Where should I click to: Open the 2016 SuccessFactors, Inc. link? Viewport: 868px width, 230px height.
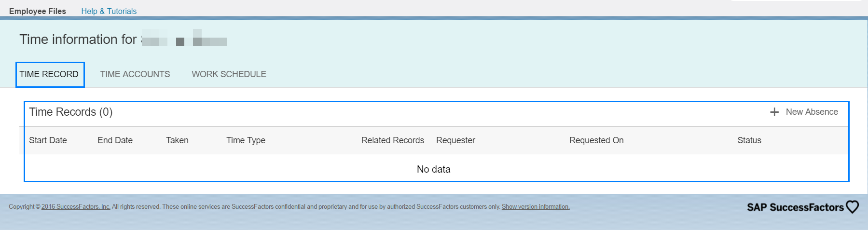coord(76,207)
